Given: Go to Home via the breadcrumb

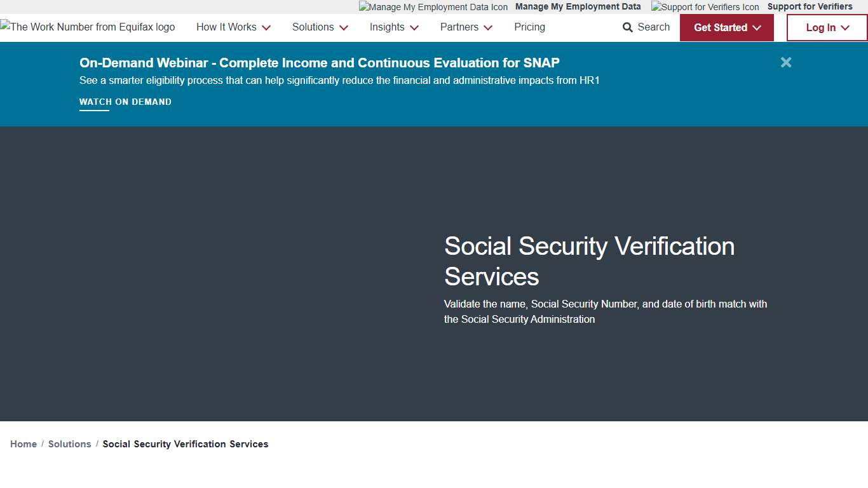Looking at the screenshot, I should click(x=24, y=444).
